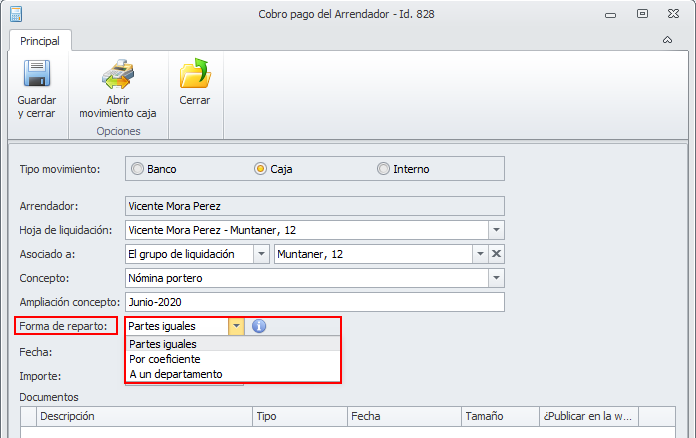Select the Banco radio button
The width and height of the screenshot is (696, 438).
[138, 169]
